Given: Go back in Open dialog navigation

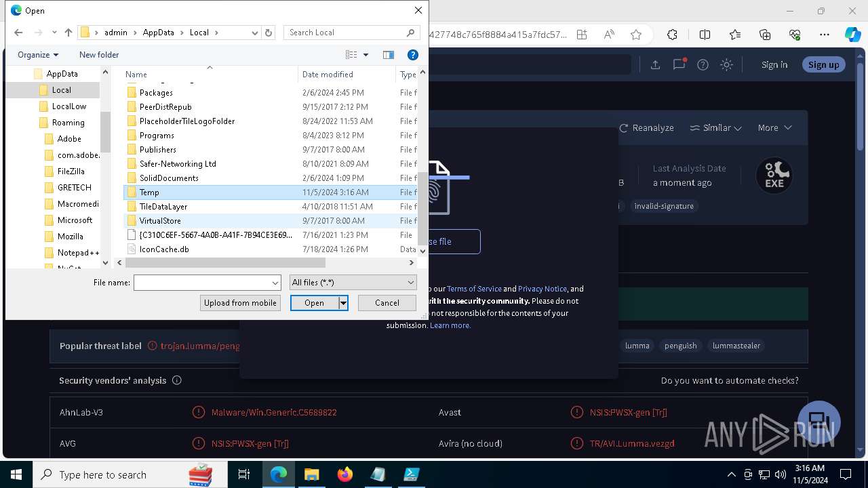Looking at the screenshot, I should [x=18, y=33].
